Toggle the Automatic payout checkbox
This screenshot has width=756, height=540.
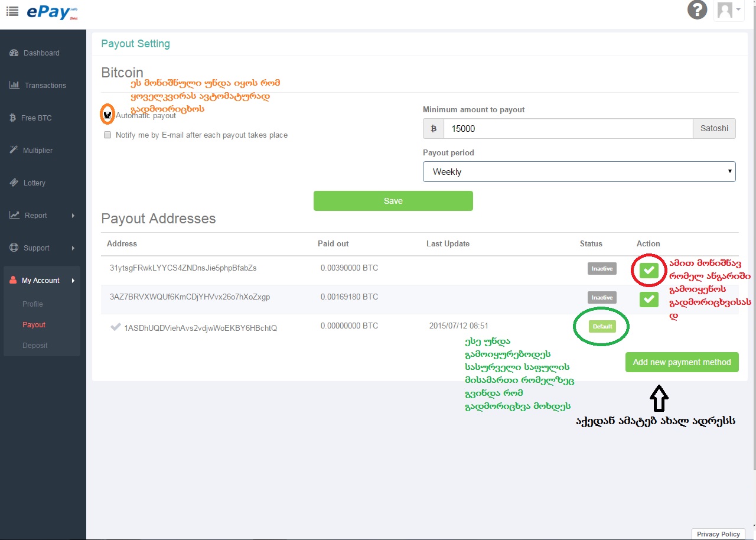107,115
